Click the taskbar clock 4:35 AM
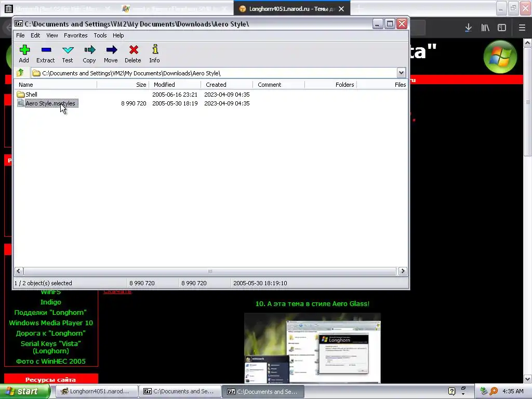 (513, 391)
